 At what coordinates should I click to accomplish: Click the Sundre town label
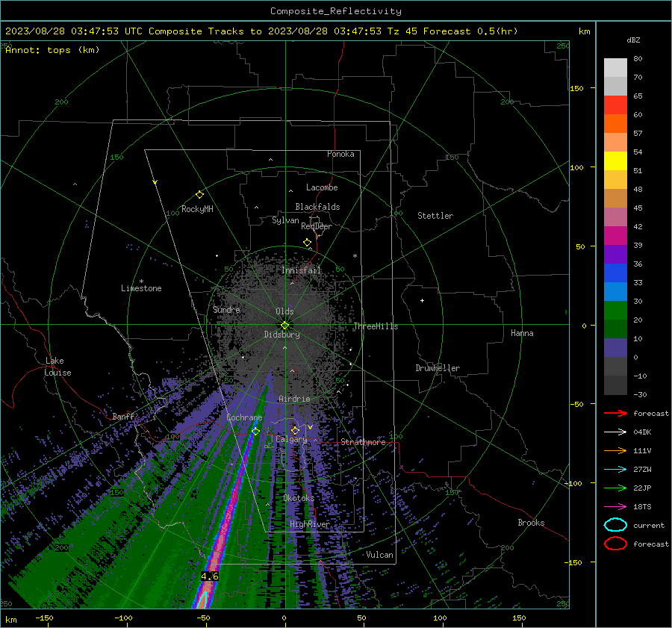(x=226, y=310)
